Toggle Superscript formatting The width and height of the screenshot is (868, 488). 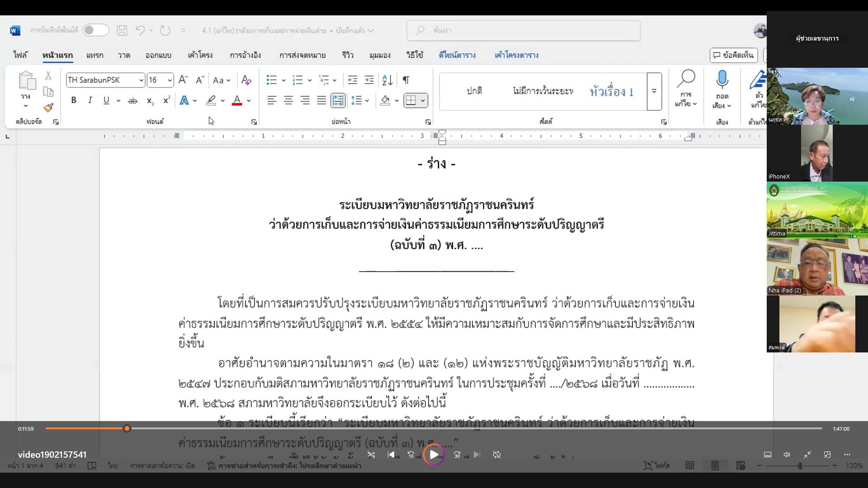[x=166, y=100]
